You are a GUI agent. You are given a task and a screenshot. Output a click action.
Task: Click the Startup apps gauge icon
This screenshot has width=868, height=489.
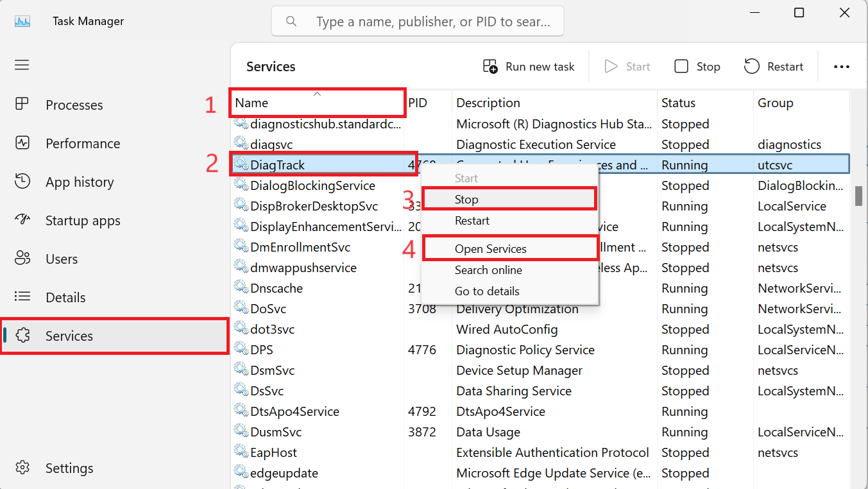click(22, 220)
